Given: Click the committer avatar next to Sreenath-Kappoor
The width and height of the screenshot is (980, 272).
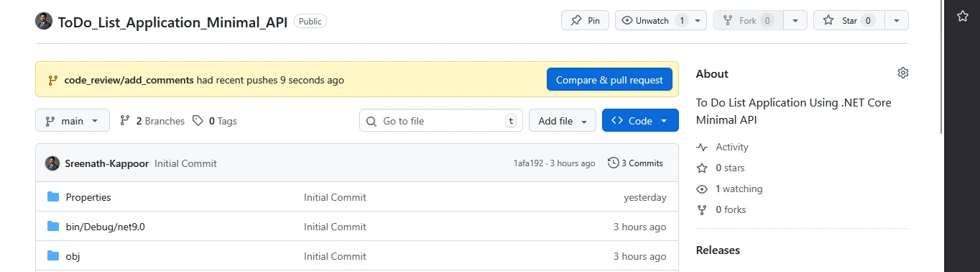Looking at the screenshot, I should [x=52, y=163].
